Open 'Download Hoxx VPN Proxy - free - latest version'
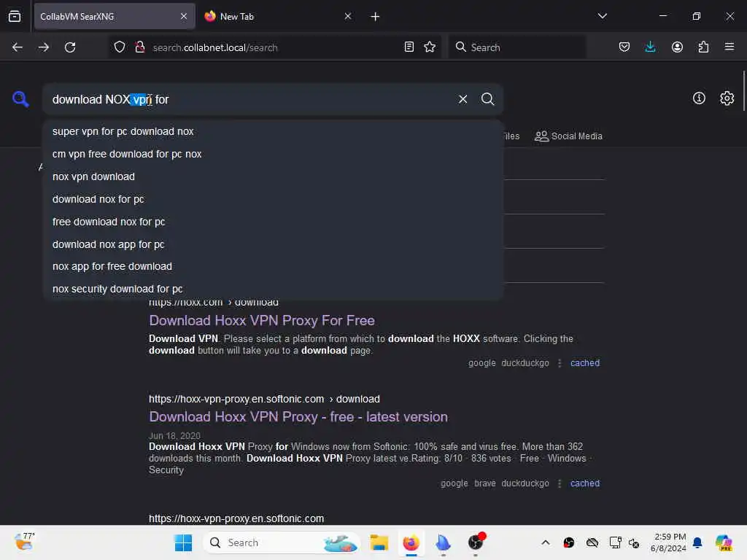747x560 pixels. point(298,416)
